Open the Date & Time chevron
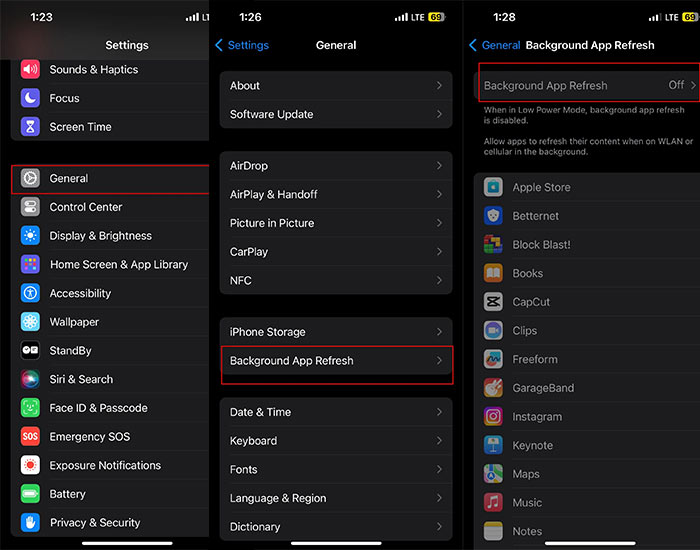 click(439, 412)
